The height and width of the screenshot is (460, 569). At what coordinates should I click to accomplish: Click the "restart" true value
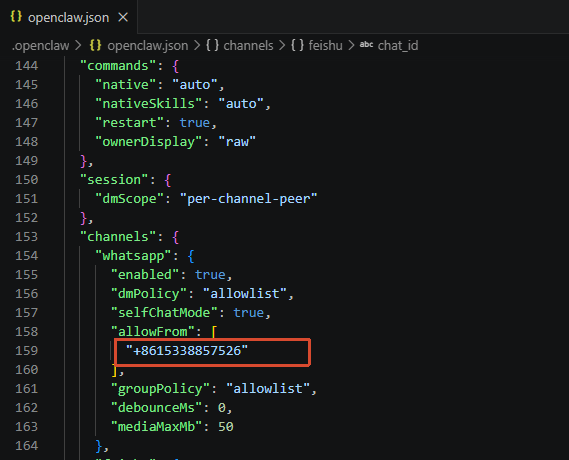pos(195,123)
